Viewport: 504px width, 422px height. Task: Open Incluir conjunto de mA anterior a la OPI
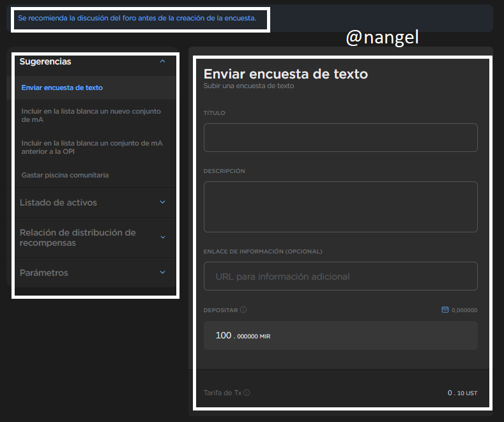pos(92,147)
